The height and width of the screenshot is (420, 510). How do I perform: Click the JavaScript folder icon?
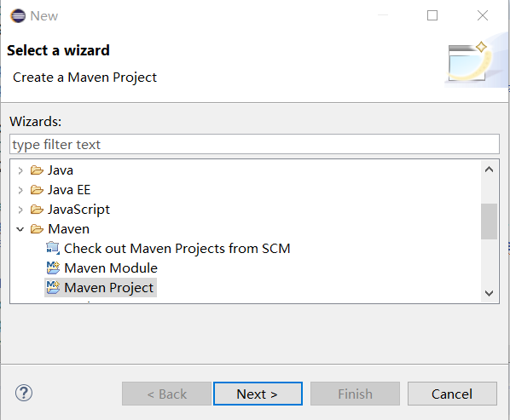(37, 210)
